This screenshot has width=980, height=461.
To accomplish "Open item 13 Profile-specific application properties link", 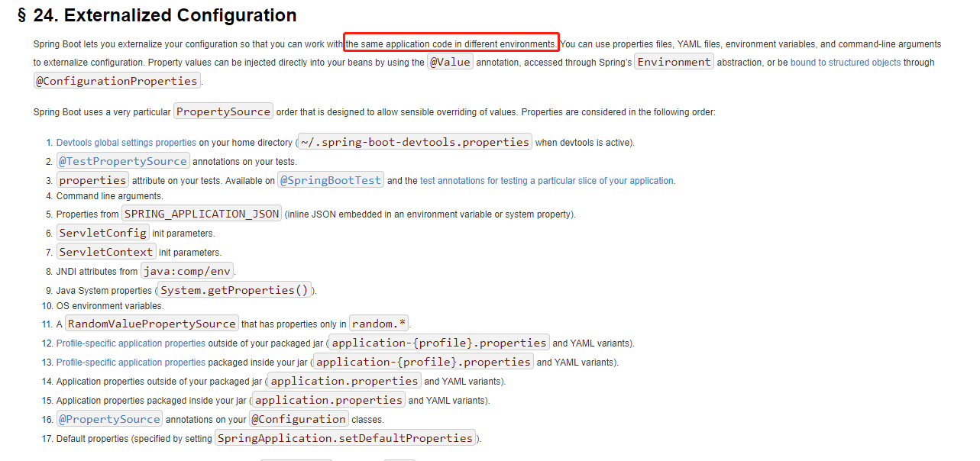I will pos(131,363).
